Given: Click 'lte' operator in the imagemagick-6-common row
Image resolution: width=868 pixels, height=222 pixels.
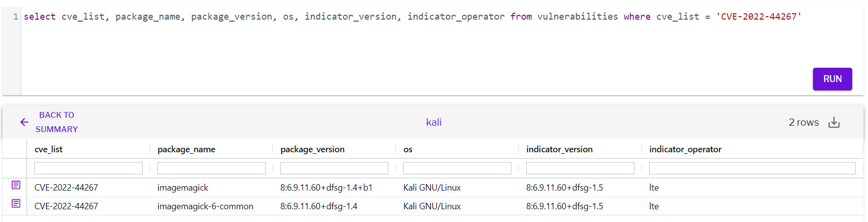Looking at the screenshot, I should coord(654,206).
